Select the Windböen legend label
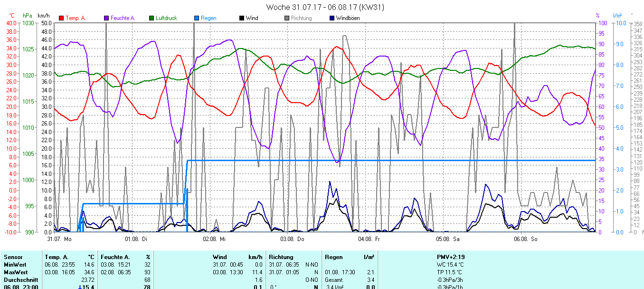Viewport: 644px width, 289px height. (x=348, y=19)
